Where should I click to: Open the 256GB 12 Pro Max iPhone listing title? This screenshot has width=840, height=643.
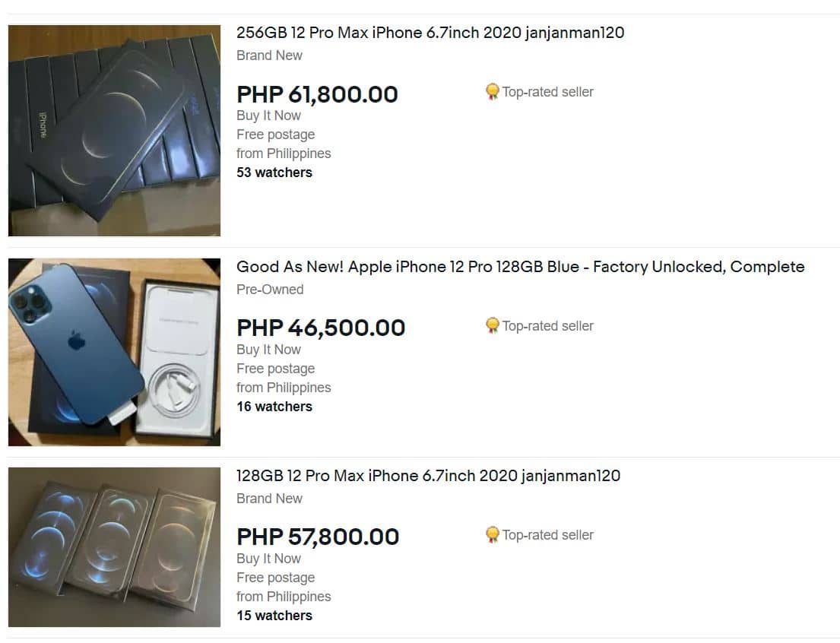click(x=430, y=33)
